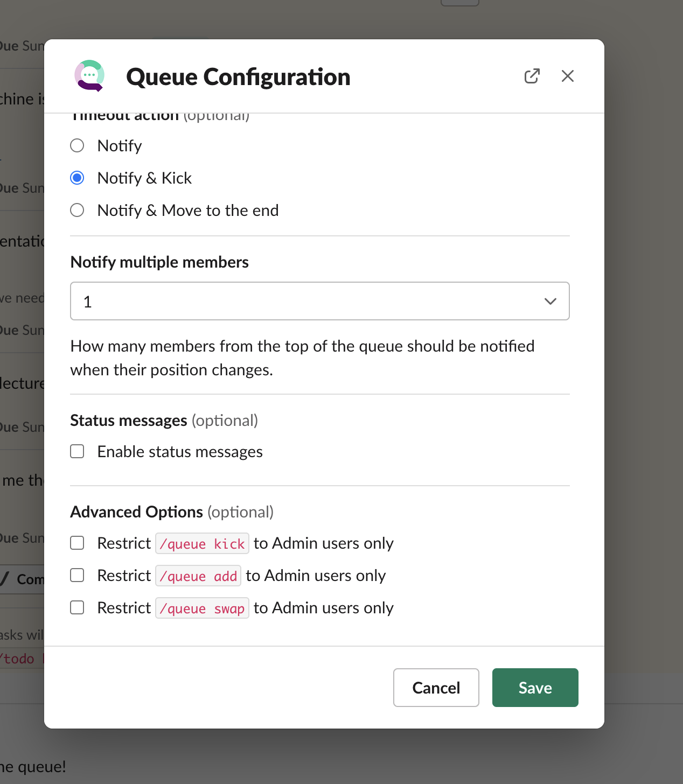Restrict /queue kick to Admin users
Image resolution: width=683 pixels, height=784 pixels.
(x=78, y=543)
